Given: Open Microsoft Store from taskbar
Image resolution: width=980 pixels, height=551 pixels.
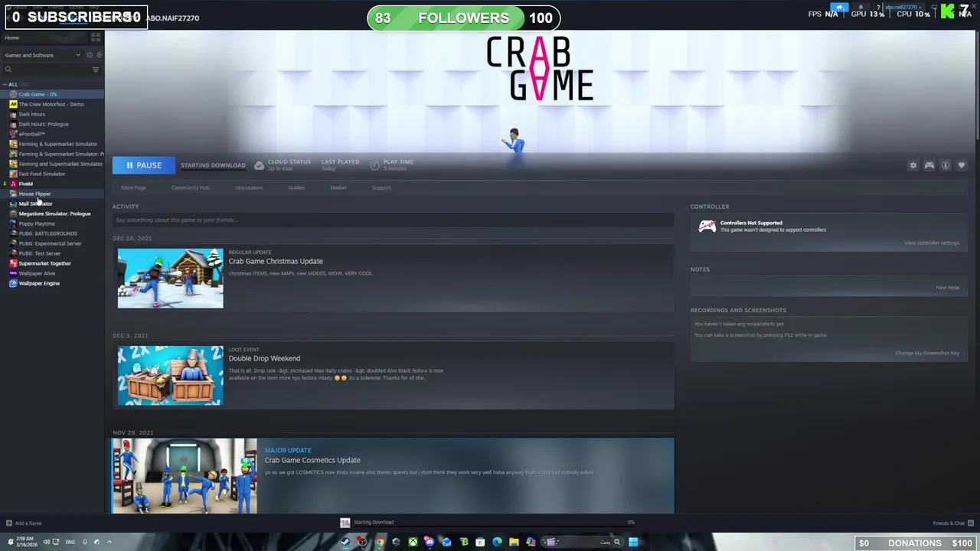Looking at the screenshot, I should click(480, 542).
